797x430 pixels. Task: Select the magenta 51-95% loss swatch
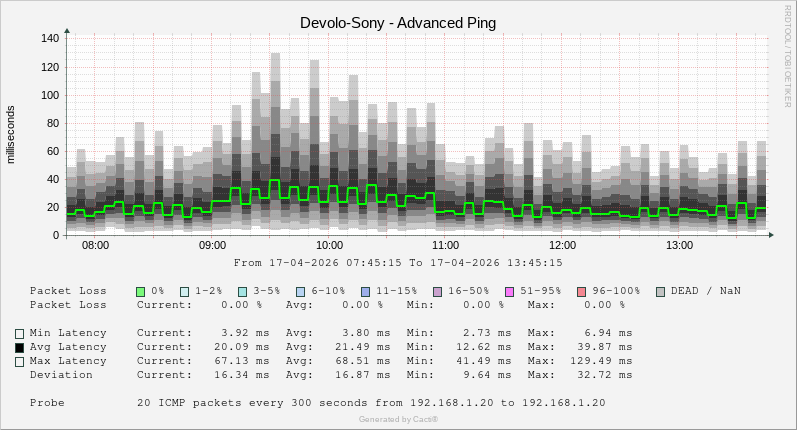tap(510, 291)
